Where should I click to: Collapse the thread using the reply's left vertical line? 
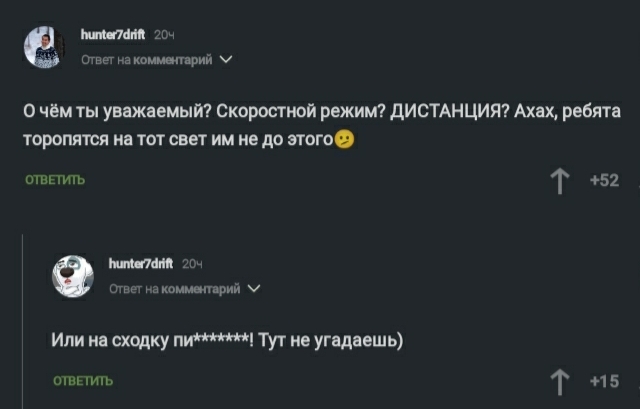point(24,320)
